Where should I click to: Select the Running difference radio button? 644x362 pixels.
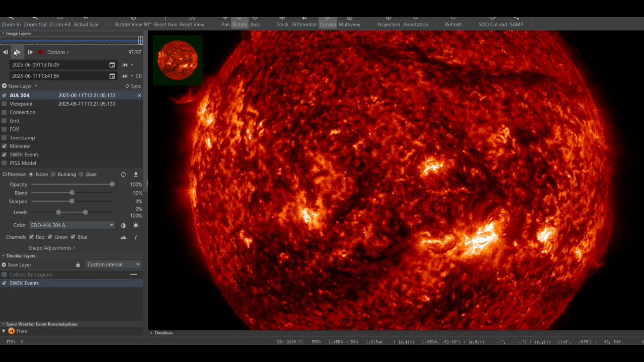(x=53, y=174)
